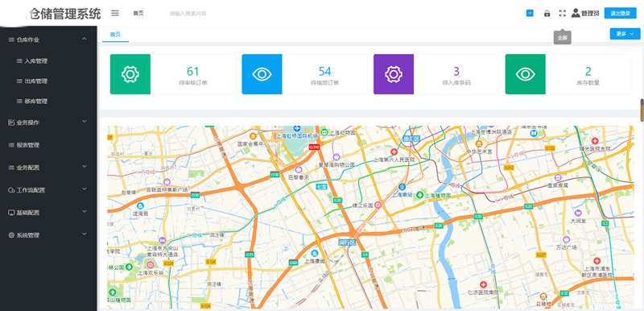
Task: Focus the search input field in header
Action: click(205, 14)
